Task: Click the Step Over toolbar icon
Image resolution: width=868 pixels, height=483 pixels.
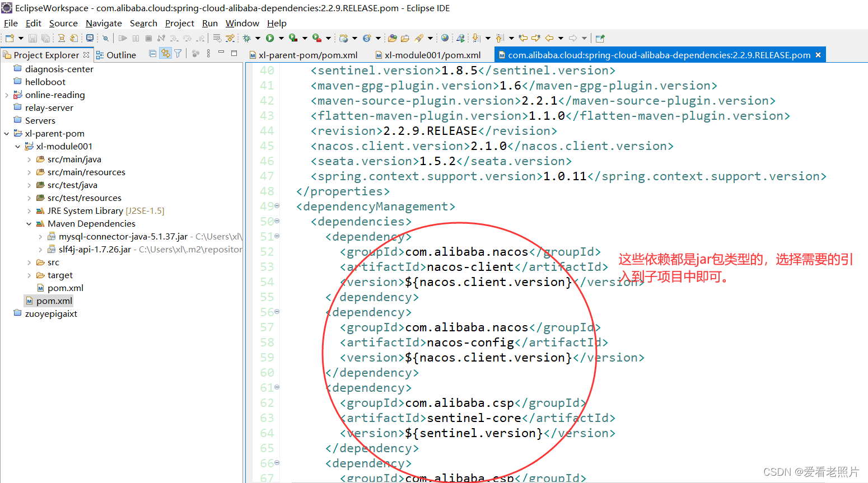Action: pos(187,38)
